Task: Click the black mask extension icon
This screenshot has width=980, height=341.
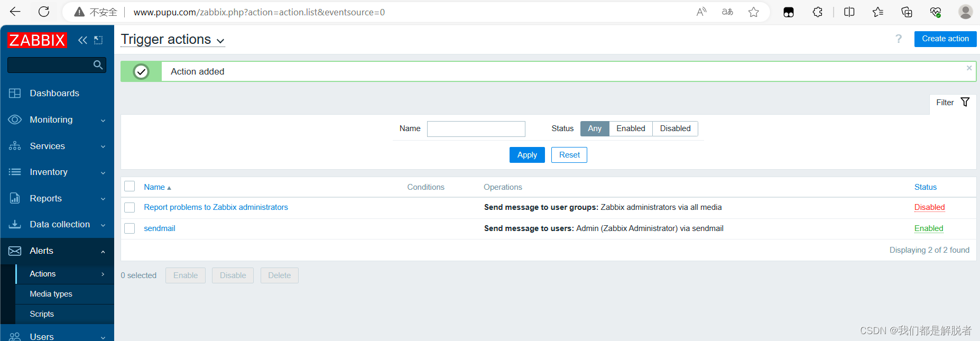Action: coord(789,12)
